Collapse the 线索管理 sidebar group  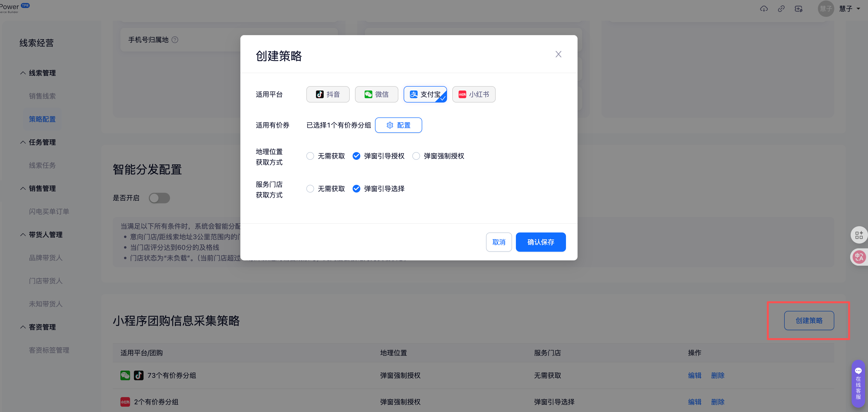tap(23, 73)
